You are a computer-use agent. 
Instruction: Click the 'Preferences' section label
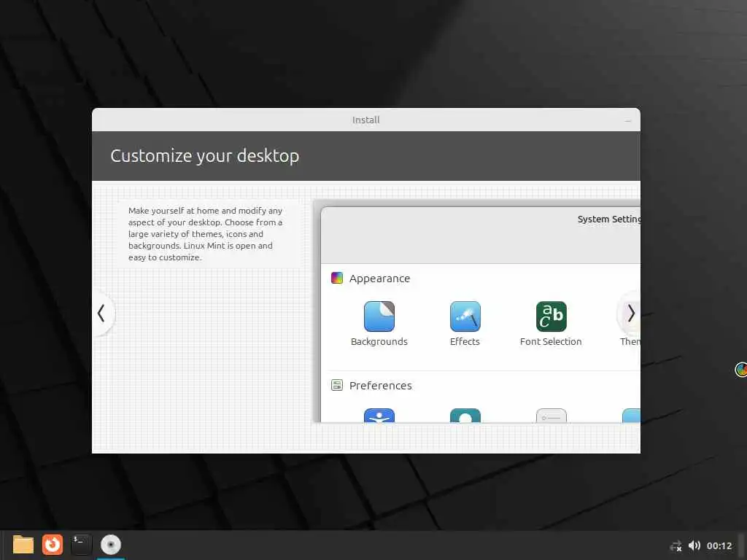[381, 386]
